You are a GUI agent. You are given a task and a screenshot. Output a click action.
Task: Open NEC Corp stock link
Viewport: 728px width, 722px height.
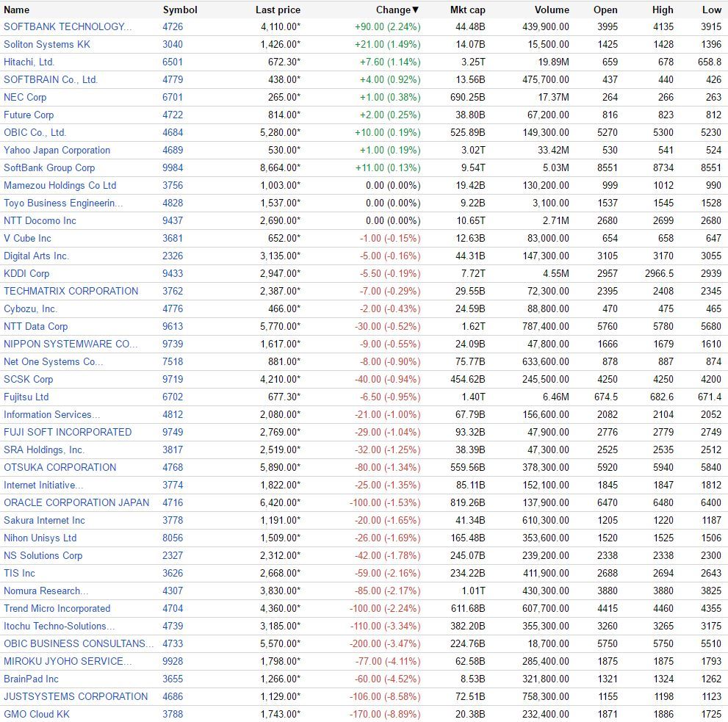point(25,98)
